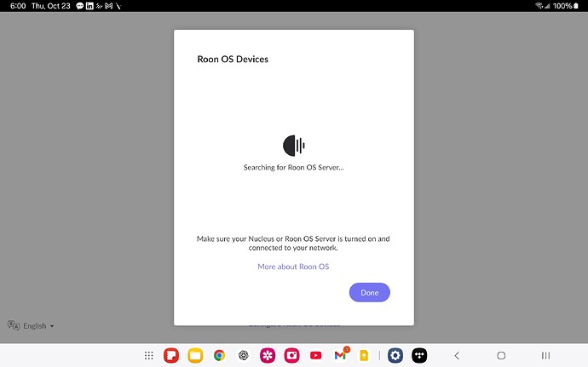The height and width of the screenshot is (367, 588).
Task: Open YouTube from the taskbar
Action: point(316,355)
